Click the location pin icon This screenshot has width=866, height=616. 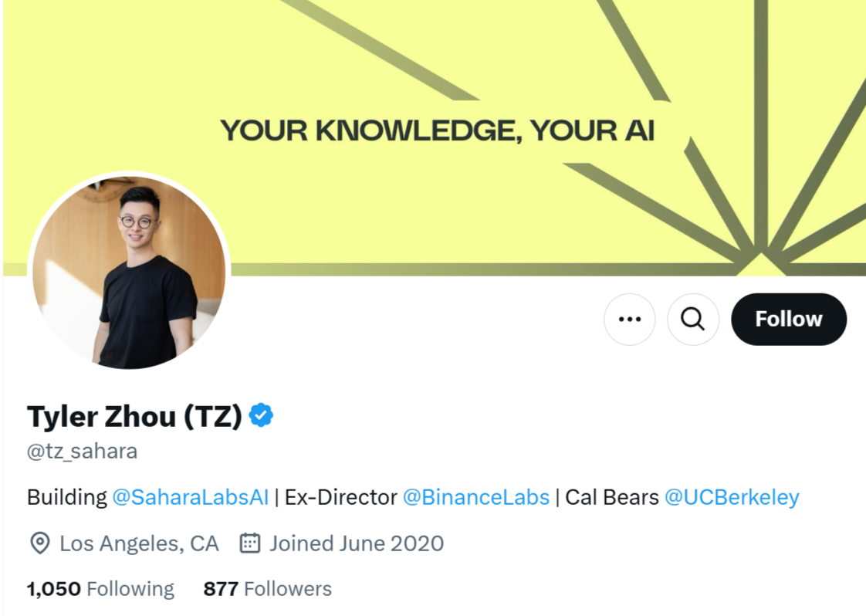[39, 543]
